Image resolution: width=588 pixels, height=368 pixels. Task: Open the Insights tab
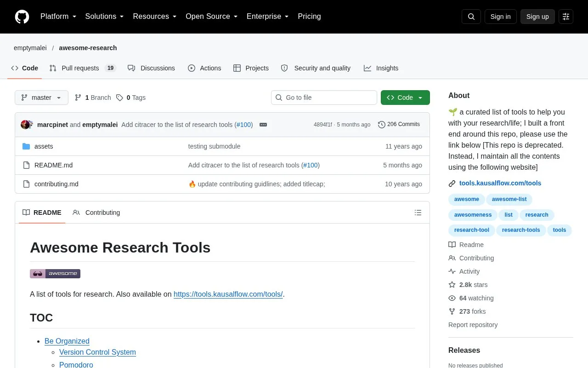tap(381, 68)
